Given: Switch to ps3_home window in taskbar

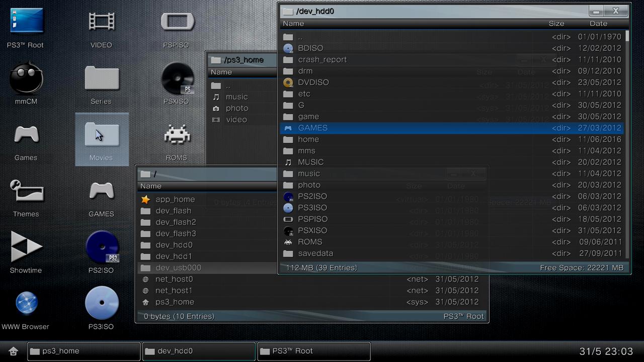Looking at the screenshot, I should coord(84,351).
